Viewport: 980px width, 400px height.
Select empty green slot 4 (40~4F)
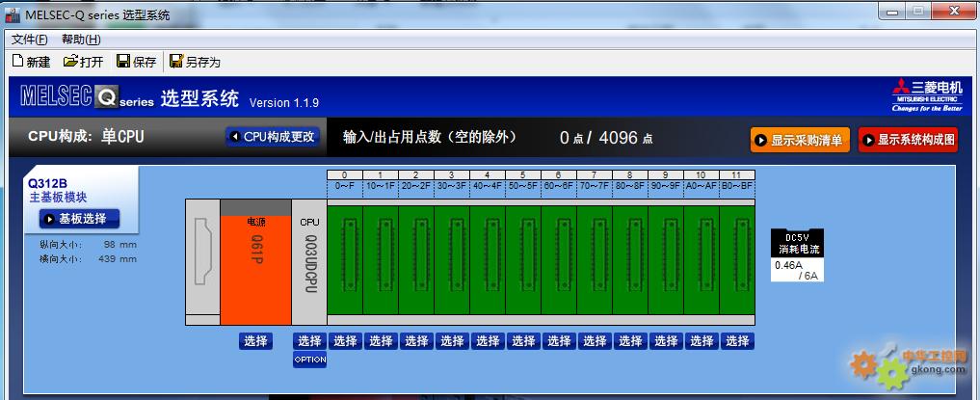point(488,260)
